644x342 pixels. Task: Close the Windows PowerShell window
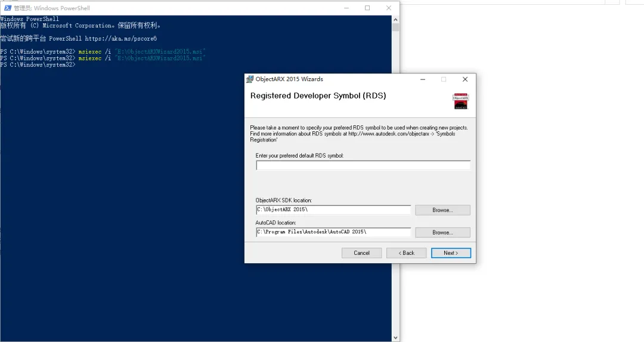coord(389,8)
